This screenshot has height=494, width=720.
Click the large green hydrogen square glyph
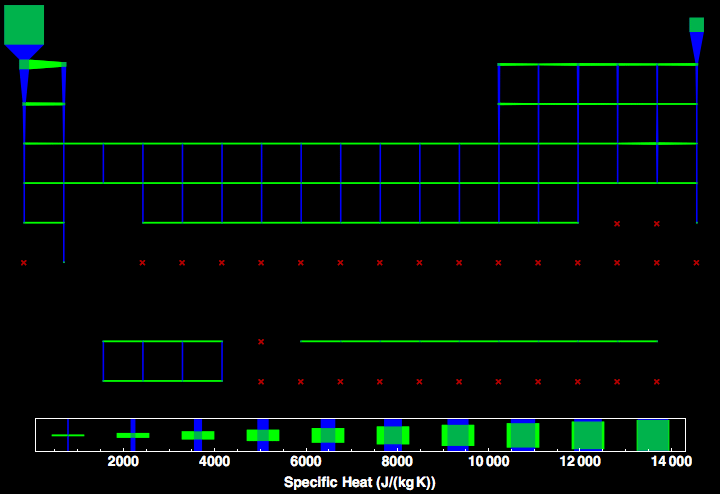tap(24, 25)
